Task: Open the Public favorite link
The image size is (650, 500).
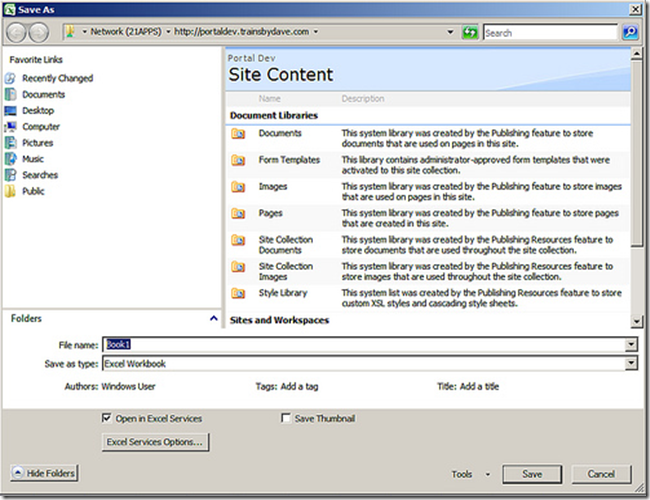Action: (x=33, y=191)
